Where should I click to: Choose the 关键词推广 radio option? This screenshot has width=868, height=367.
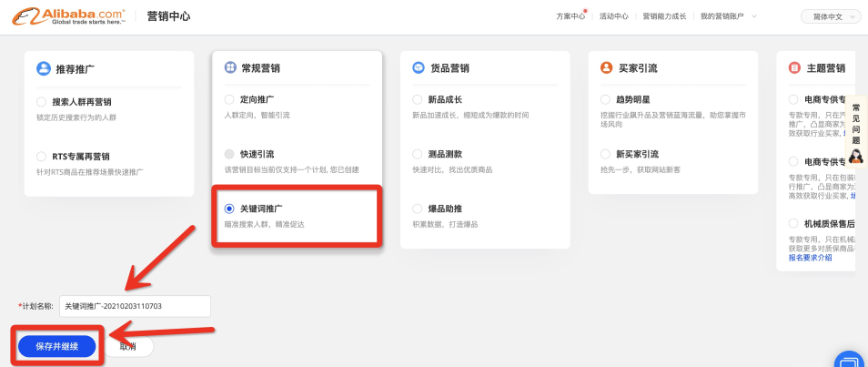tap(229, 209)
